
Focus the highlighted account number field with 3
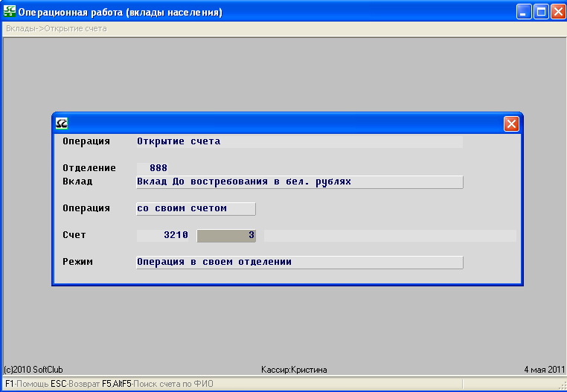point(226,236)
